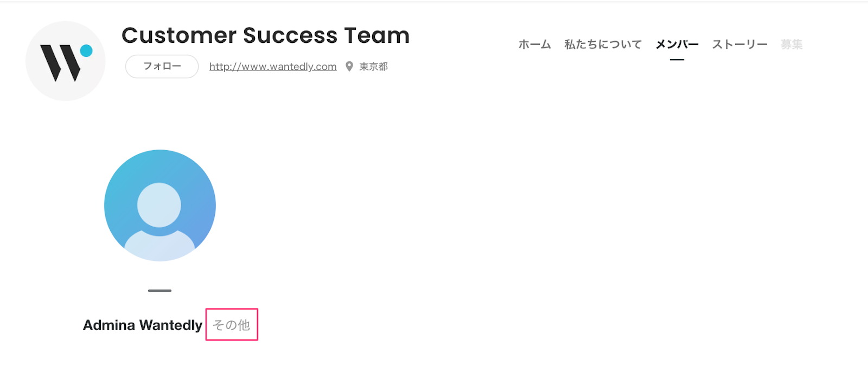Click the Customer Success Team heading
868x379 pixels.
[x=265, y=35]
